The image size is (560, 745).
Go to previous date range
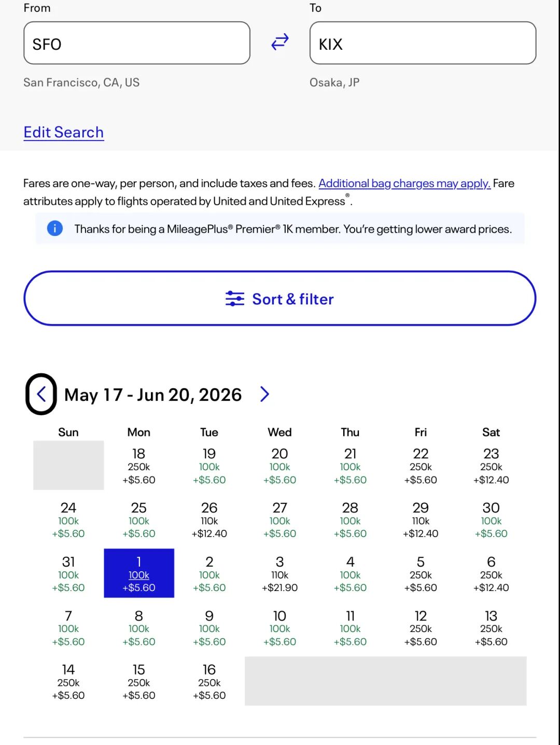point(41,395)
